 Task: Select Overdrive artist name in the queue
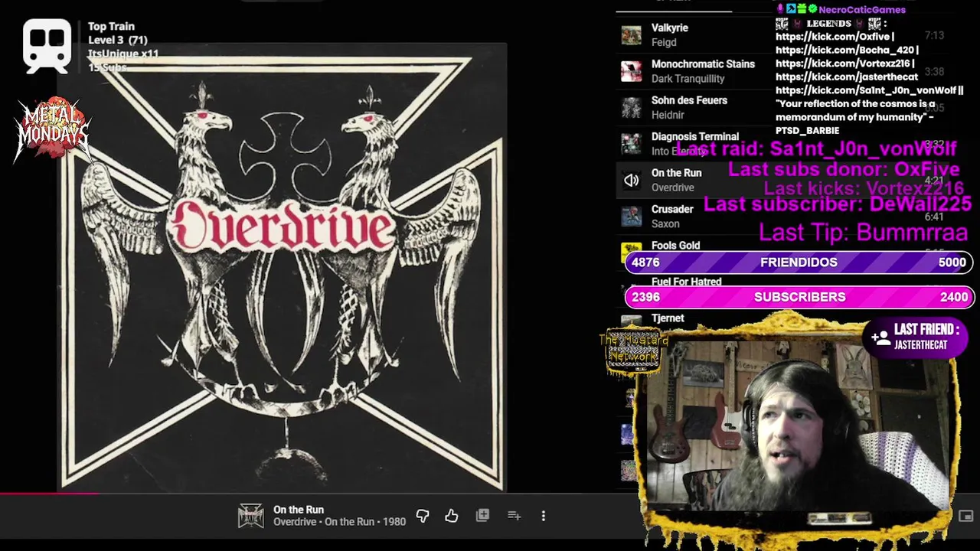673,188
